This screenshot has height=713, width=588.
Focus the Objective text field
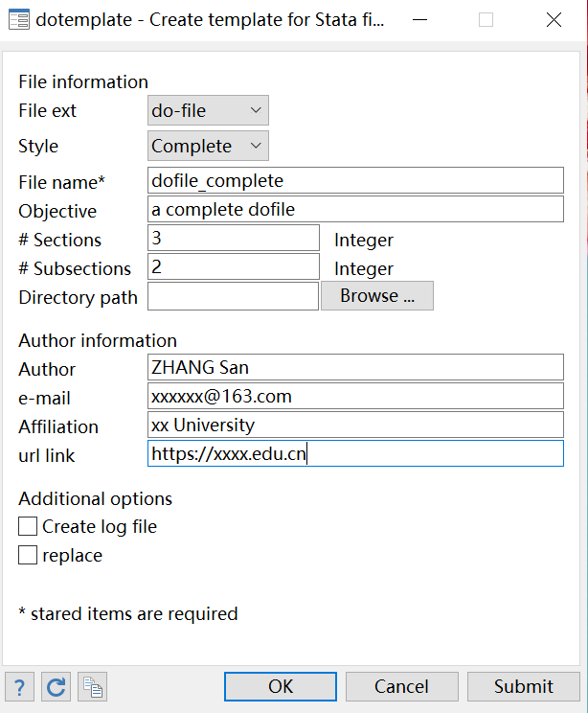[x=355, y=209]
